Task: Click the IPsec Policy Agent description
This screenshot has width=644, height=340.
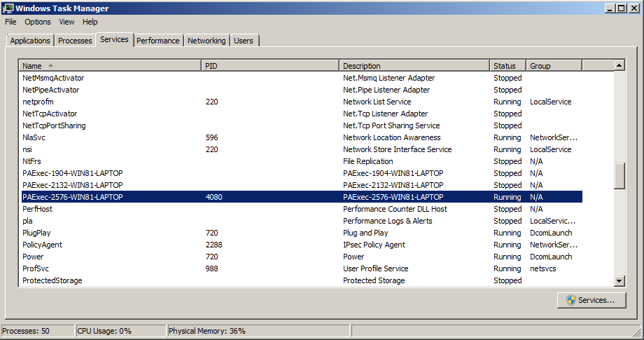Action: click(374, 245)
